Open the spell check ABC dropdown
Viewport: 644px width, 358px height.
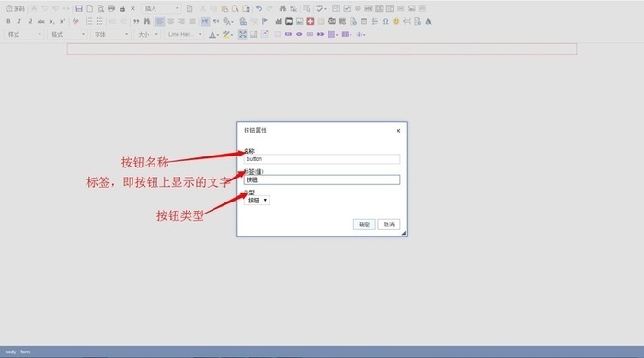(321, 8)
